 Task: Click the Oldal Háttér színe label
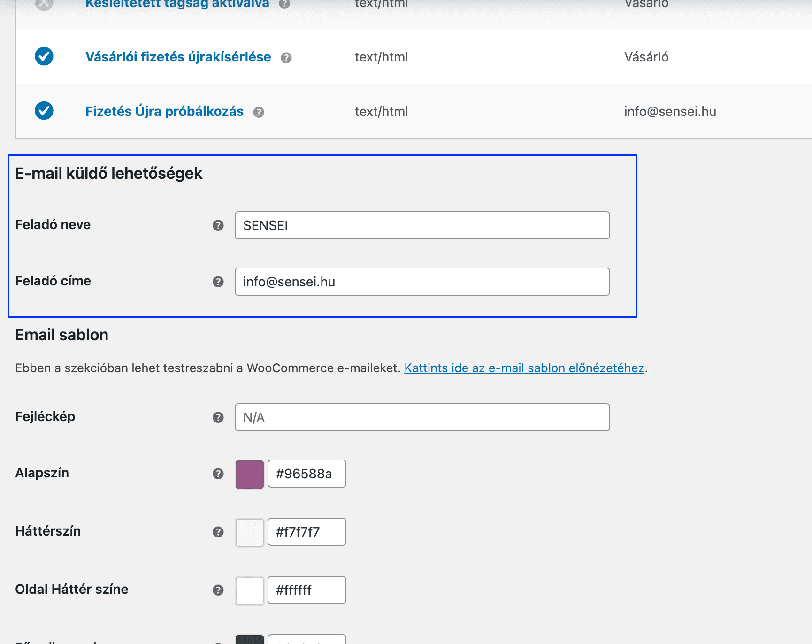click(72, 589)
